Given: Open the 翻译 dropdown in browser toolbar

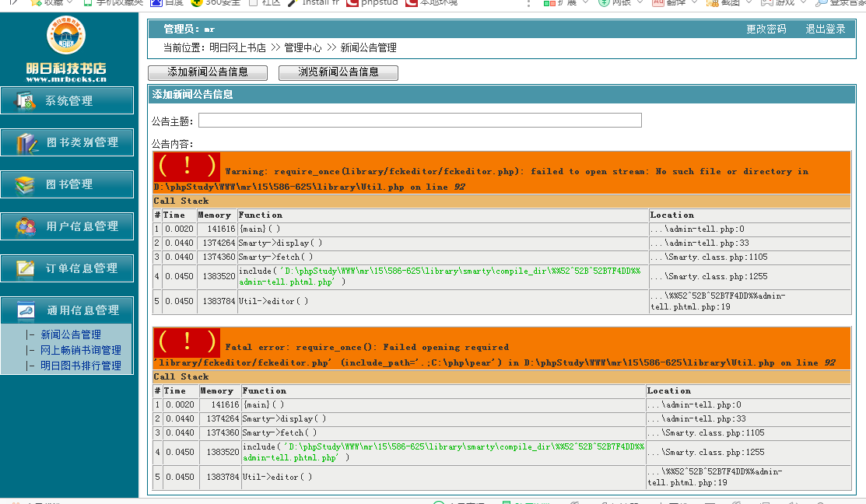Looking at the screenshot, I should pyautogui.click(x=675, y=3).
